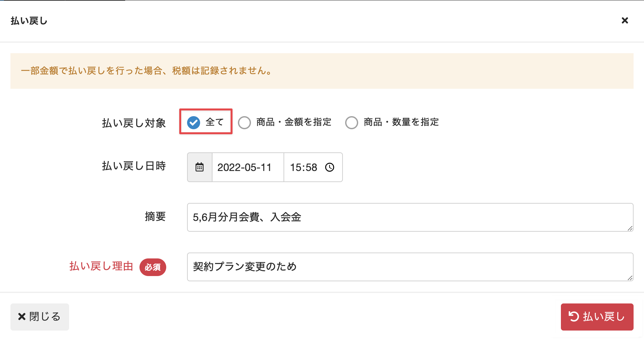Select 商品・数量を指定 radio option
The width and height of the screenshot is (644, 340).
pyautogui.click(x=352, y=123)
